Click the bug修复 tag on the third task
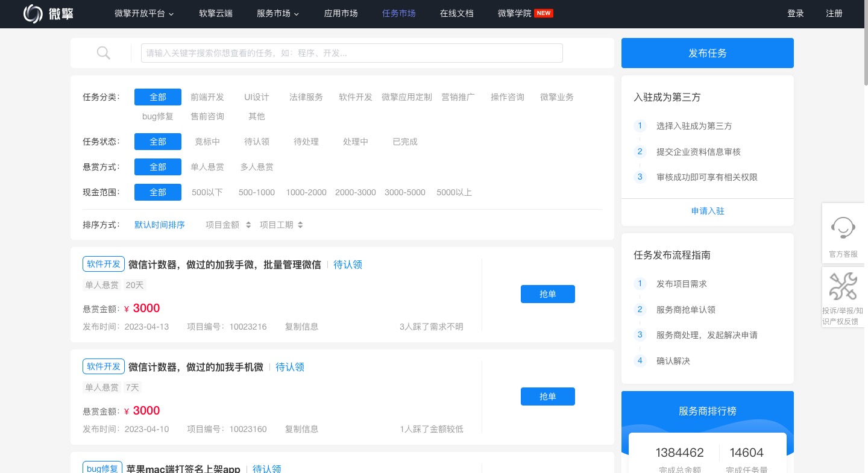This screenshot has height=473, width=868. click(102, 468)
